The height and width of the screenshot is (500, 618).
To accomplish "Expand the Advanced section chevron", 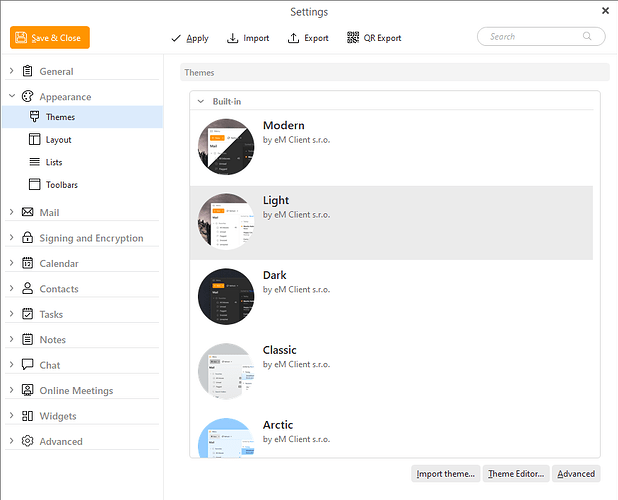I will tap(11, 441).
